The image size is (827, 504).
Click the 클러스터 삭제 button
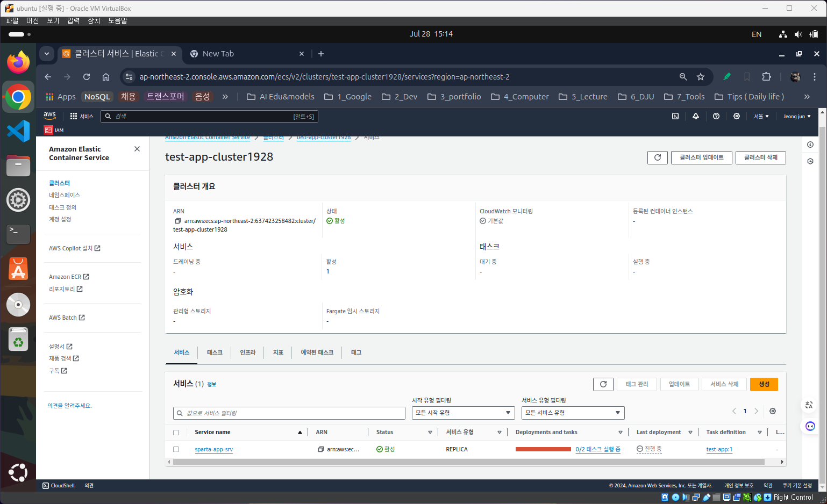[760, 157]
